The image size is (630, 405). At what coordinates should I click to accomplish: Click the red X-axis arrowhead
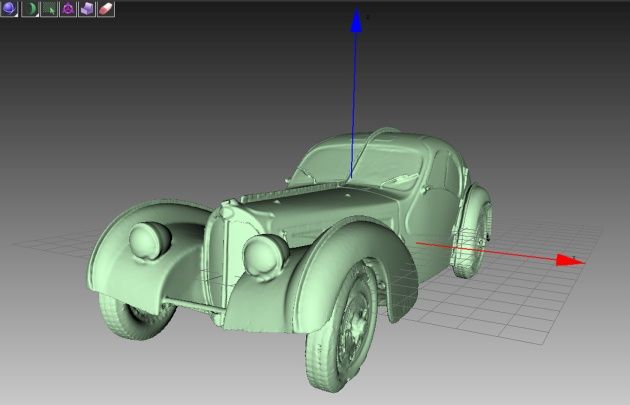point(570,261)
